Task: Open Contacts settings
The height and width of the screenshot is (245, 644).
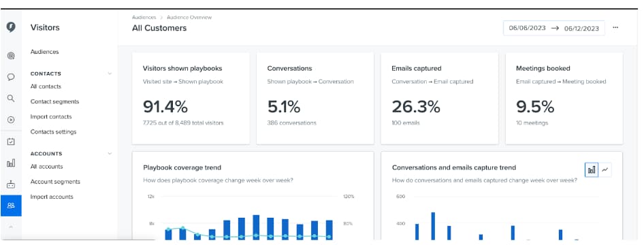Action: coord(53,132)
